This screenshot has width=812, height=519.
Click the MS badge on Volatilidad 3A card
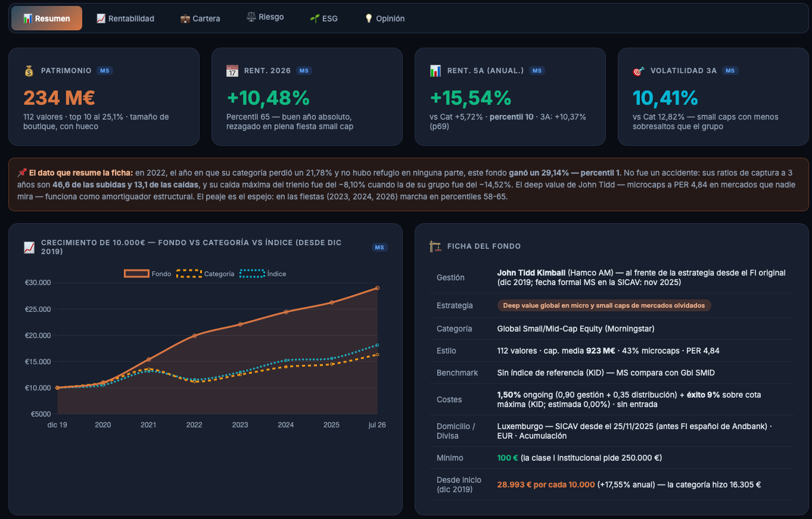coord(730,71)
